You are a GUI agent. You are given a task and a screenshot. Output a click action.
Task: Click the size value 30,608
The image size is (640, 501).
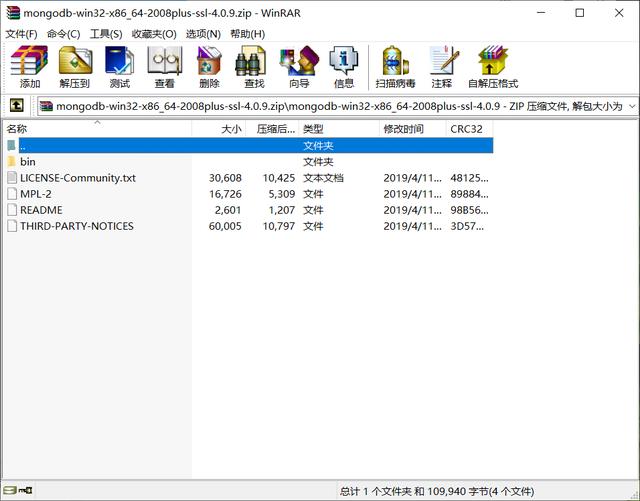click(x=225, y=178)
